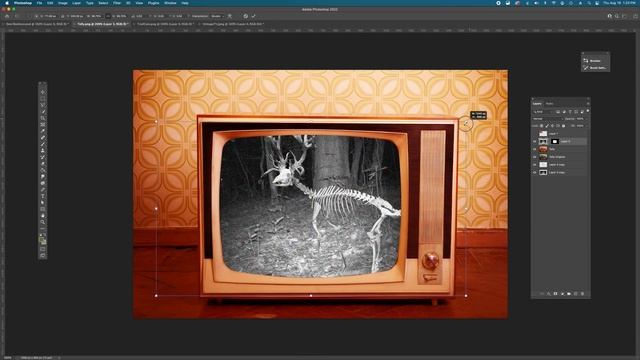Delete layer using the trash icon
The height and width of the screenshot is (360, 640).
coord(582,293)
